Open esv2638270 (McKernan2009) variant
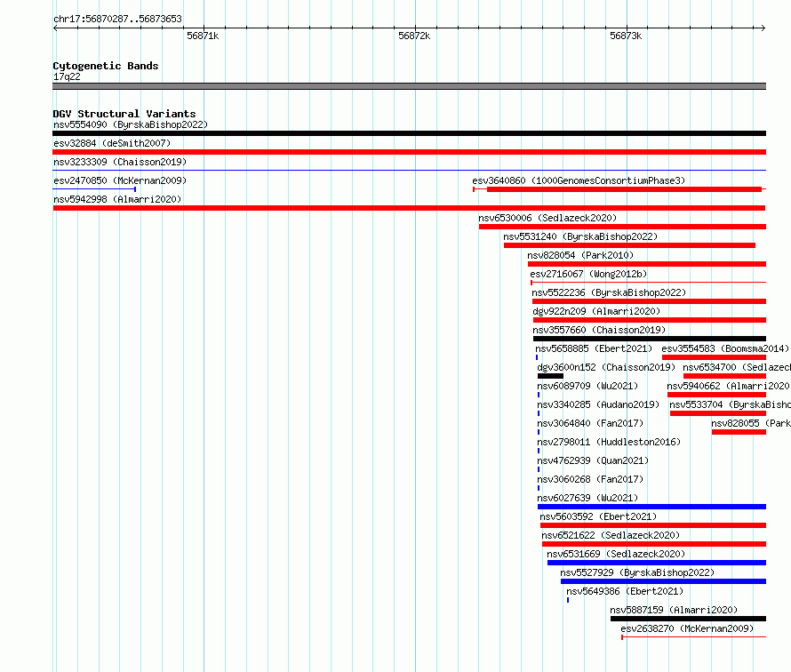The height and width of the screenshot is (672, 791). click(x=687, y=628)
